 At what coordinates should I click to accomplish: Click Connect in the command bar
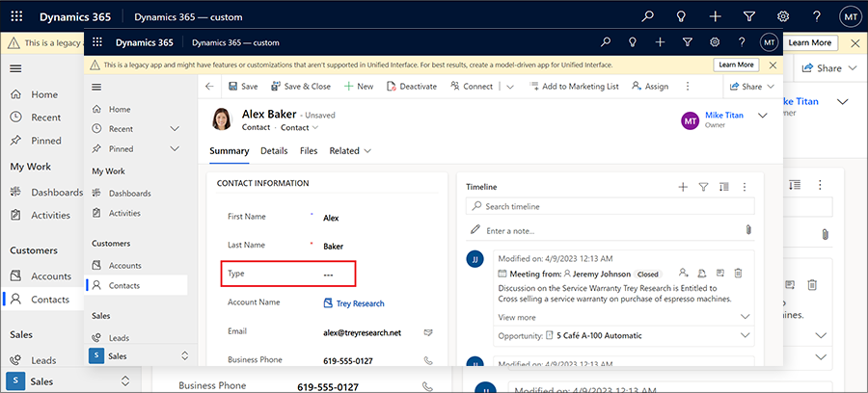pos(472,87)
